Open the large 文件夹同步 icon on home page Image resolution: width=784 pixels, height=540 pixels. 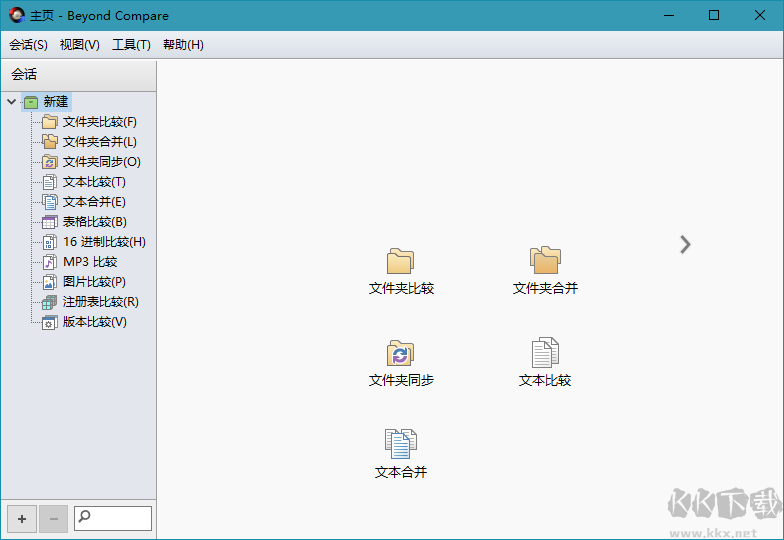point(400,353)
